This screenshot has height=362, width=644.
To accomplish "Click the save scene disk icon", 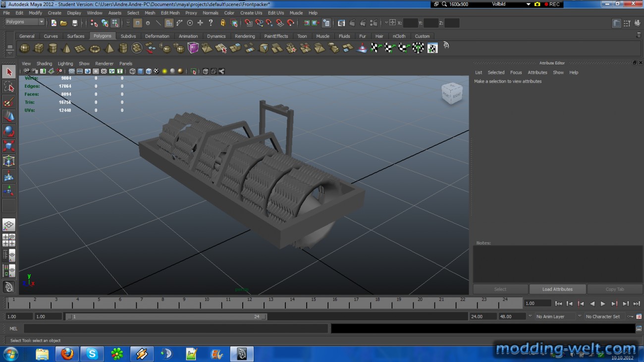I will [x=75, y=23].
